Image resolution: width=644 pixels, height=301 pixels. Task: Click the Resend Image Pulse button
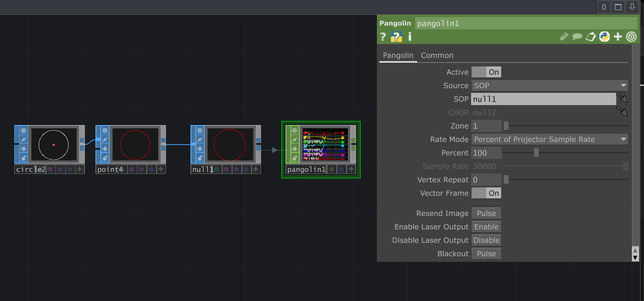click(x=486, y=213)
